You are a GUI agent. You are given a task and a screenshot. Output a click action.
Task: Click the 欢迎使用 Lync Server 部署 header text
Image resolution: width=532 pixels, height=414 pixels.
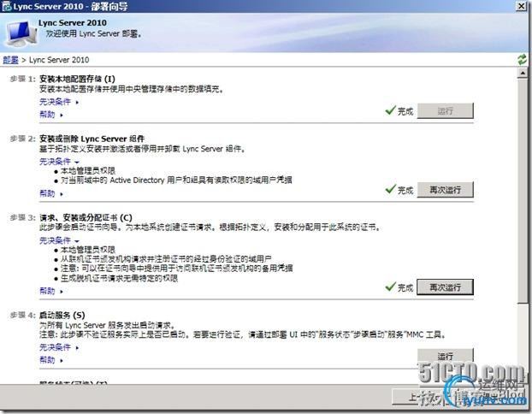pos(93,34)
